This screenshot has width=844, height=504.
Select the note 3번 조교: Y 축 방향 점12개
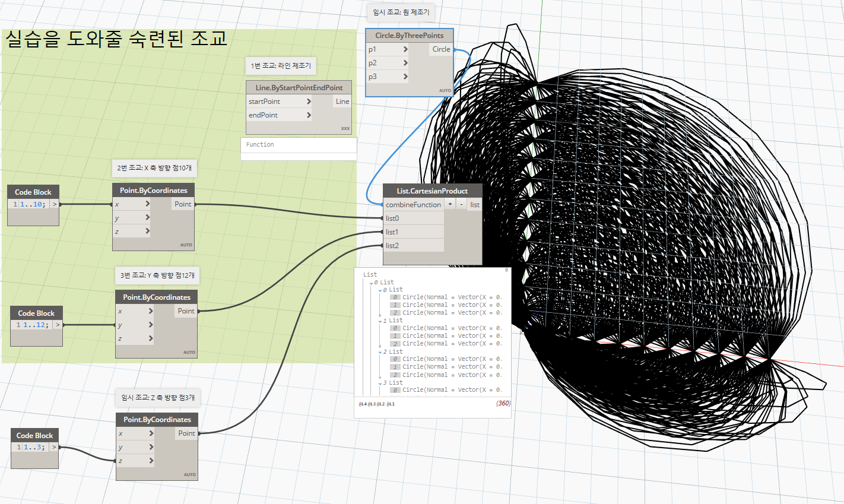click(157, 275)
